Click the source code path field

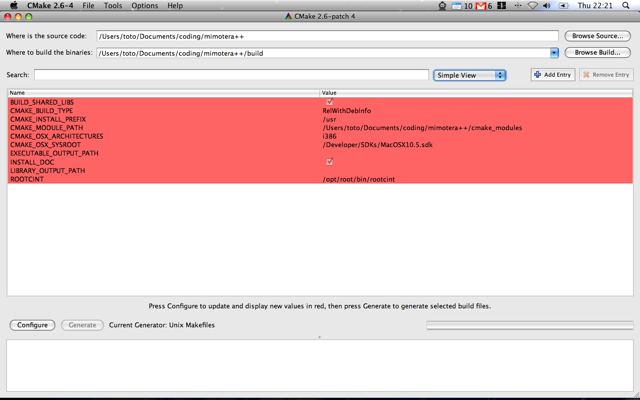point(327,36)
